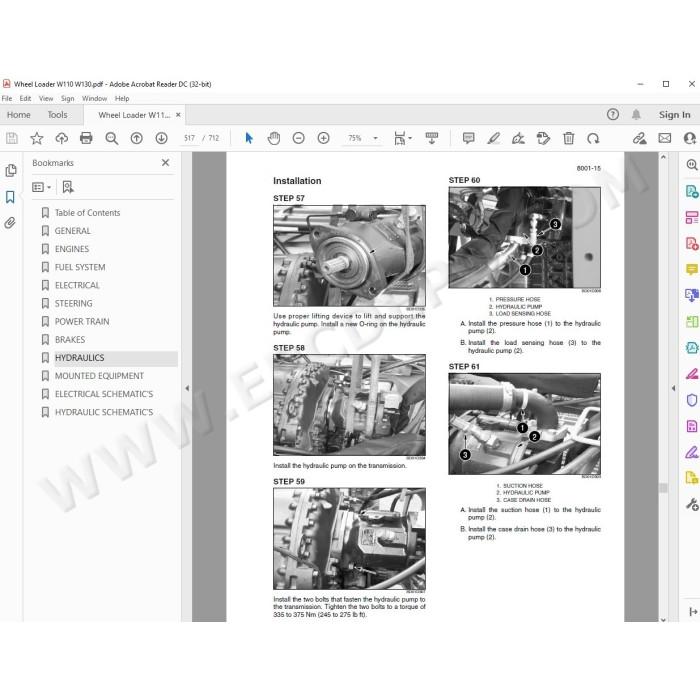Click Sign In
The height and width of the screenshot is (700, 700).
[x=675, y=115]
